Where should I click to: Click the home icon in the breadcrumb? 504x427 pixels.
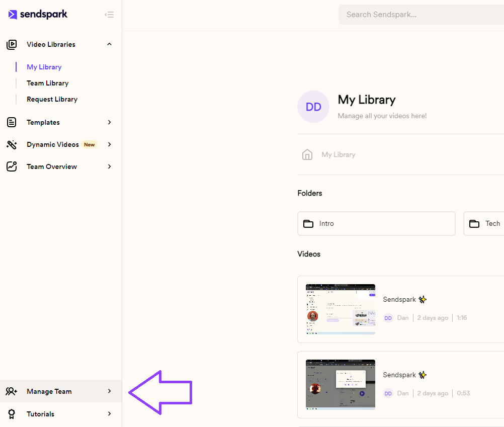(x=307, y=154)
